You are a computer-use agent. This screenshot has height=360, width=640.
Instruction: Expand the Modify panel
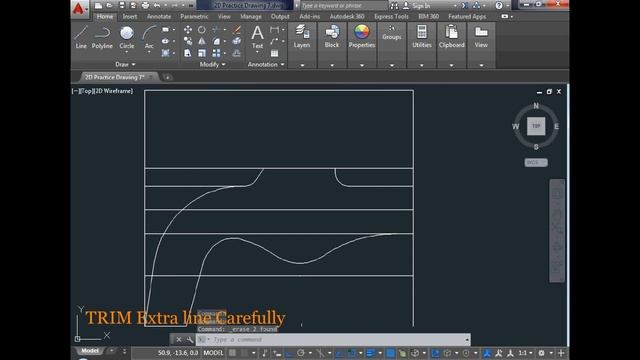click(x=212, y=64)
